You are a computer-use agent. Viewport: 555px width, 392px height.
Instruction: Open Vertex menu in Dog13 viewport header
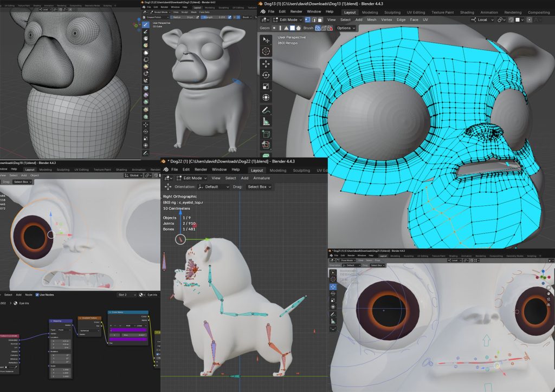tap(386, 20)
